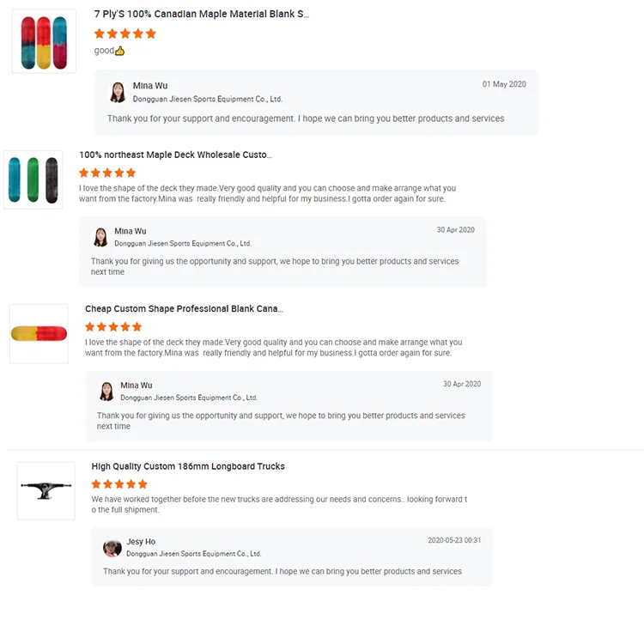Open the 7 Ply'S Canadian Maple product title

(x=201, y=15)
